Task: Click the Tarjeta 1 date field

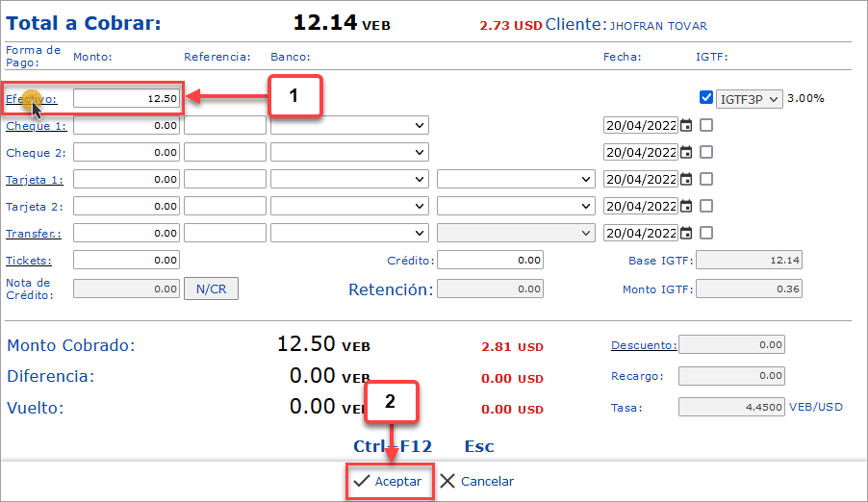Action: pos(641,179)
